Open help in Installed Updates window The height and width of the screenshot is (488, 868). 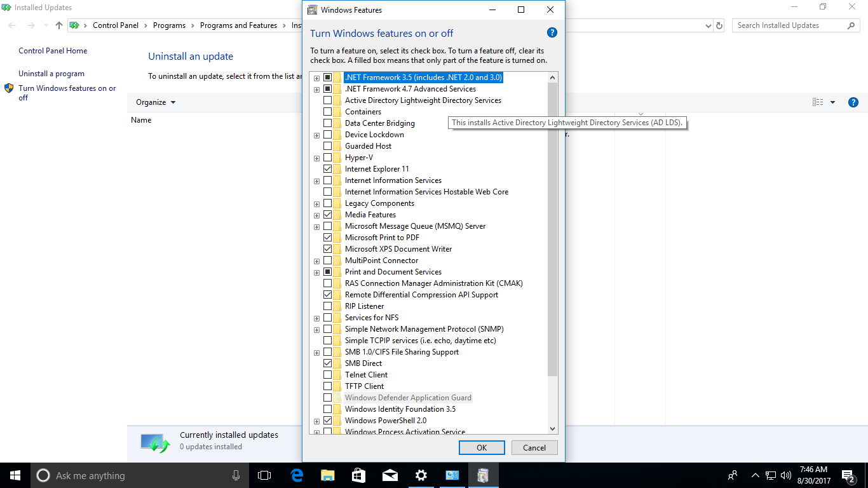click(x=853, y=102)
